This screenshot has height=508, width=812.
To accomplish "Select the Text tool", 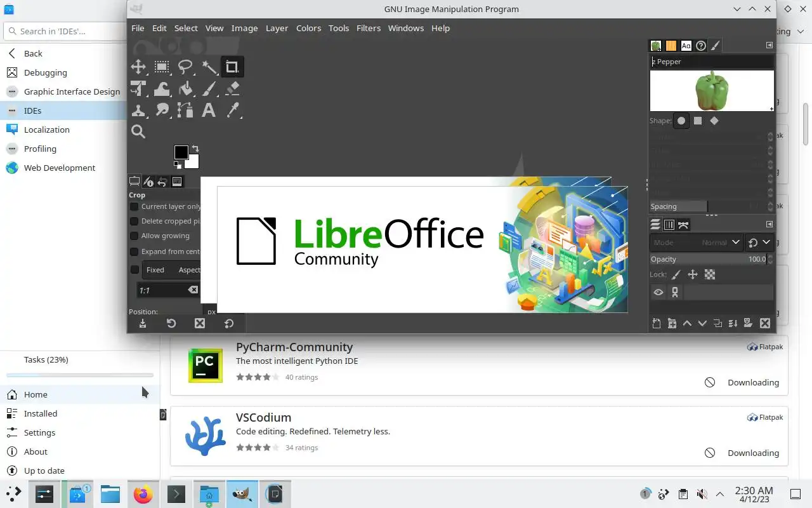I will tap(209, 110).
